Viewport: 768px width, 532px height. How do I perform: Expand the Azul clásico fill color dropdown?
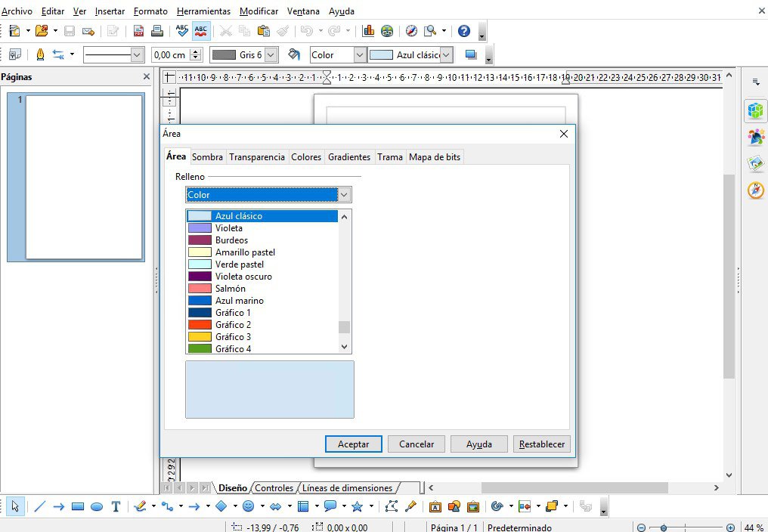click(444, 54)
